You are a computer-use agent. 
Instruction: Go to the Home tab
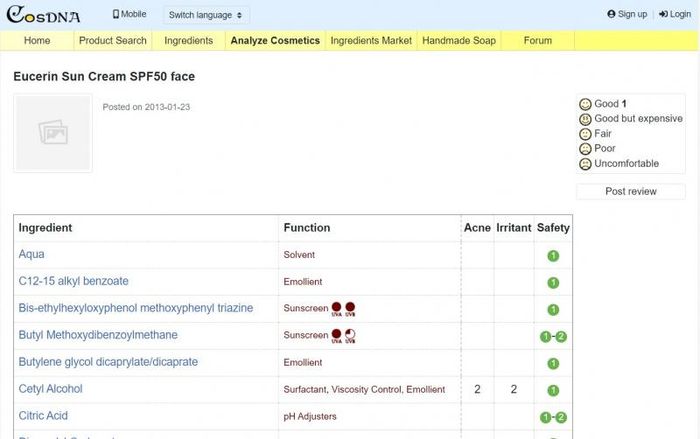[37, 41]
